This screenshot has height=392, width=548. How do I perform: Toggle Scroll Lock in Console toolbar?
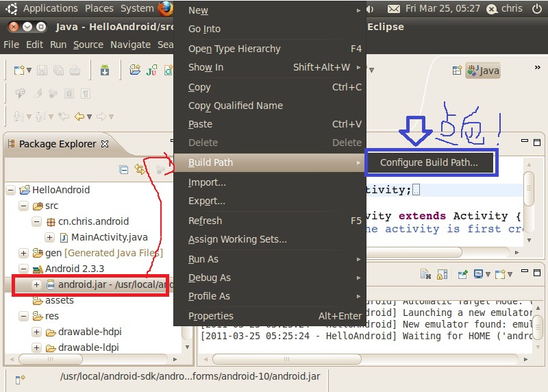(x=442, y=275)
